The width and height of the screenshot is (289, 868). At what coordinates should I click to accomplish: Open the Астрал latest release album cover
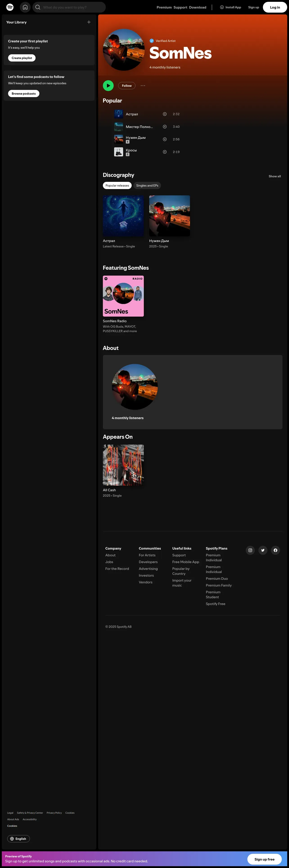tap(123, 216)
